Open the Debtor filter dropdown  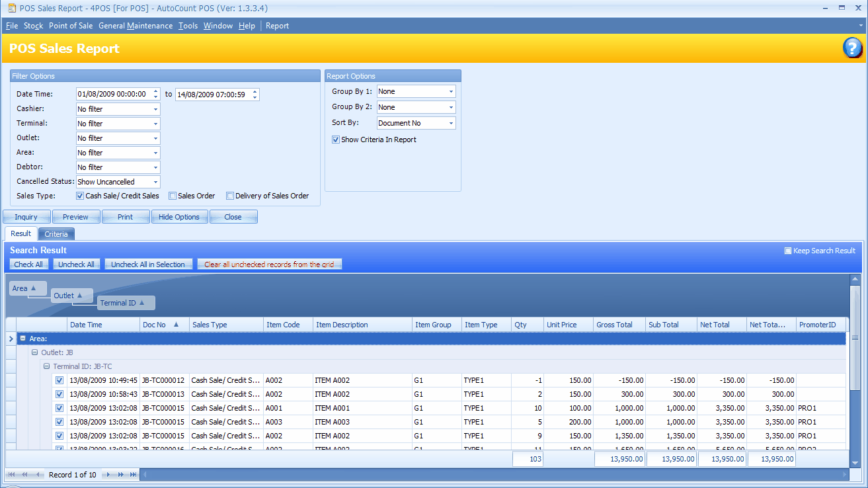156,167
